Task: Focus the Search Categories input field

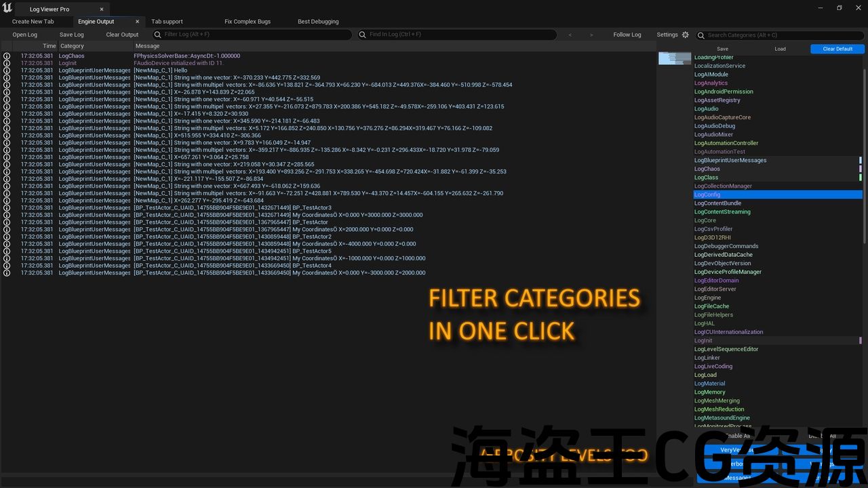Action: tap(780, 35)
